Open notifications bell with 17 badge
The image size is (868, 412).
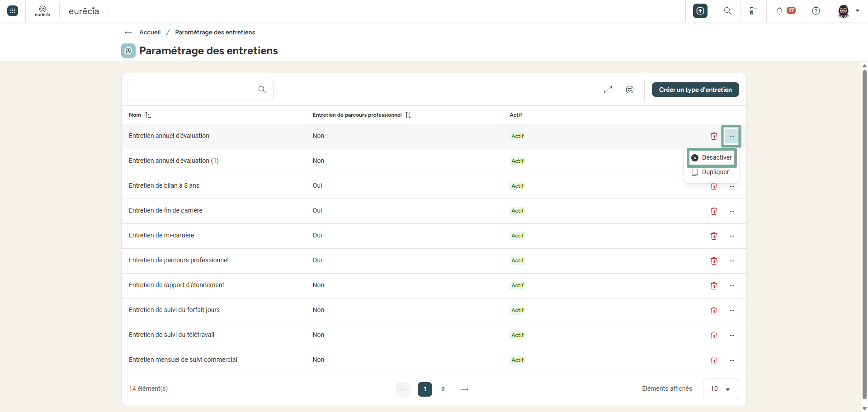point(785,11)
